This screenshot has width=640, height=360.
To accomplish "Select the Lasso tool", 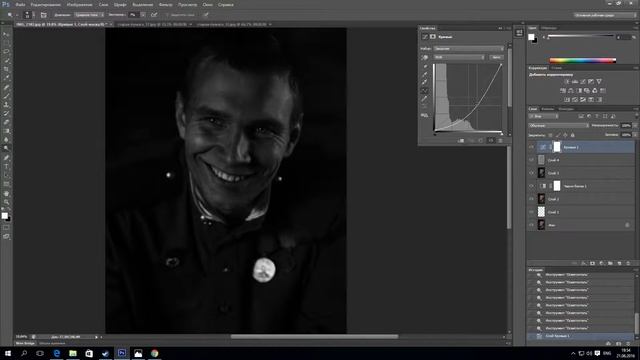I will coord(6,52).
